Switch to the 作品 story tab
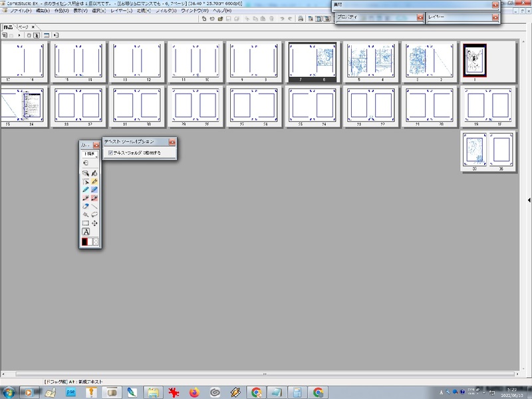532x399 pixels. click(x=8, y=27)
